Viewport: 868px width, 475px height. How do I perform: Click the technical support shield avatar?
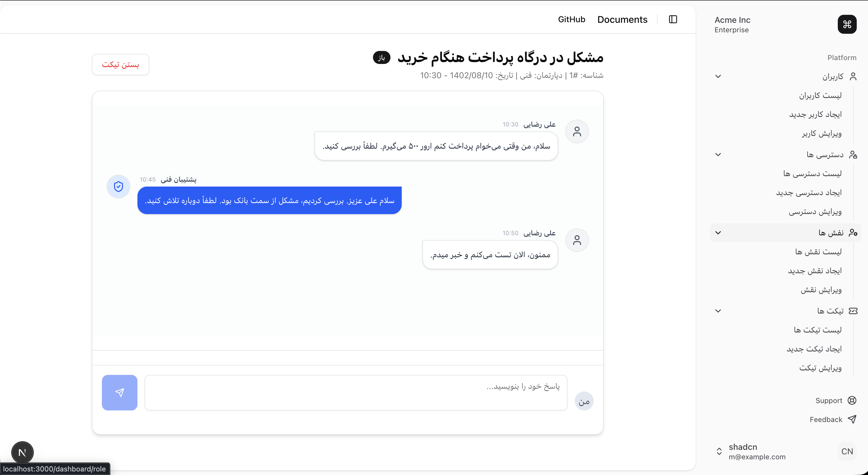tap(118, 186)
